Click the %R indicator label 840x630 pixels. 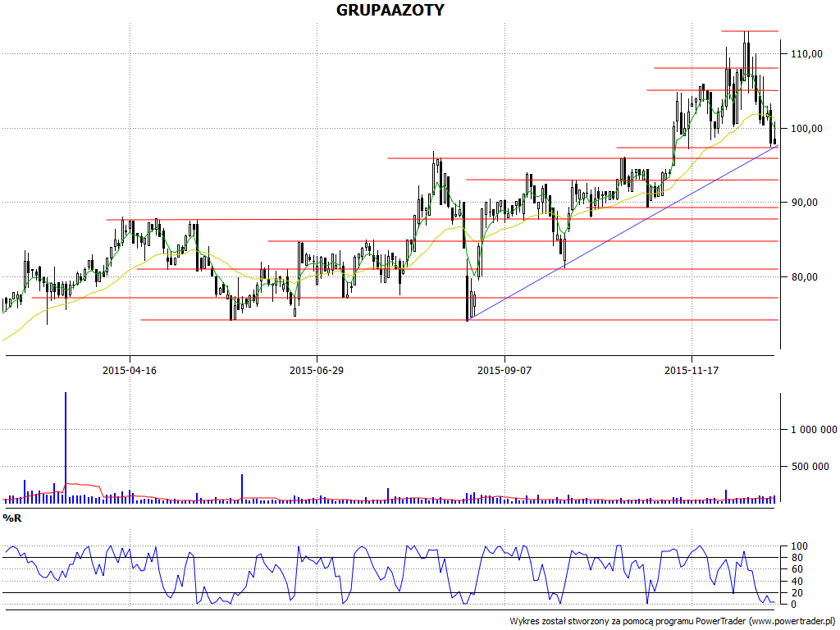point(11,518)
